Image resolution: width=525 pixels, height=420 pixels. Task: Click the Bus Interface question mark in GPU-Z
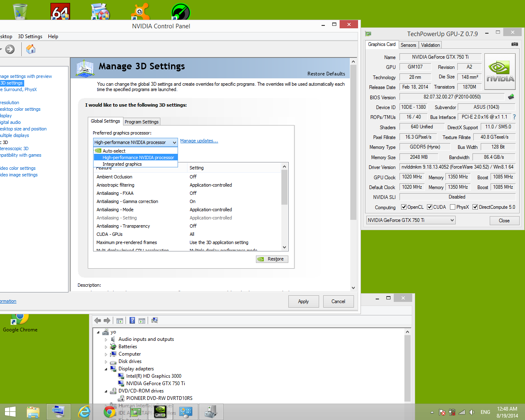(x=514, y=117)
